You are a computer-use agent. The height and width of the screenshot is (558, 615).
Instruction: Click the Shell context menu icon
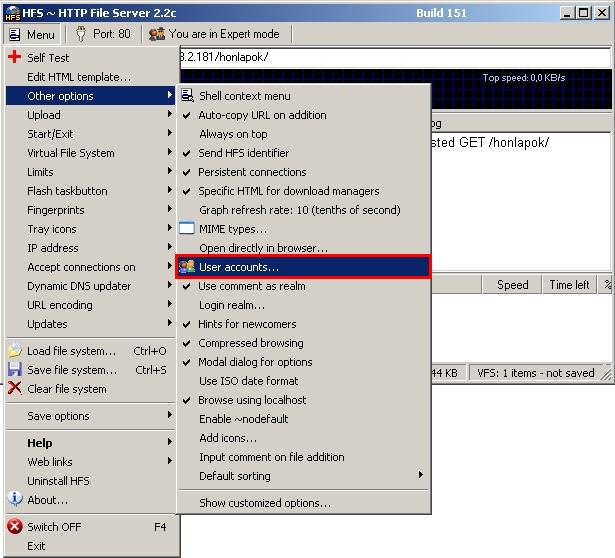pyautogui.click(x=187, y=95)
